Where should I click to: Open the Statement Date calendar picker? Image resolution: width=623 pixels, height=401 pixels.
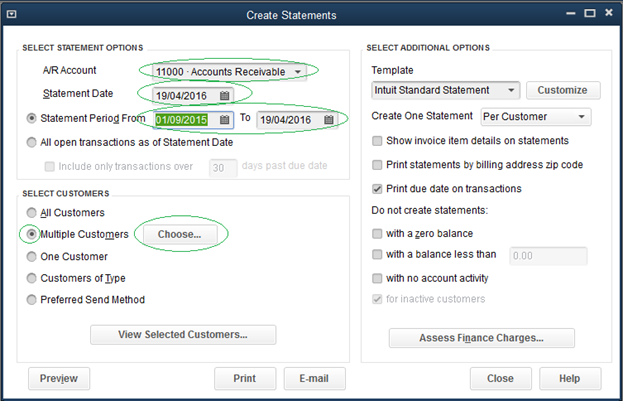(x=225, y=95)
